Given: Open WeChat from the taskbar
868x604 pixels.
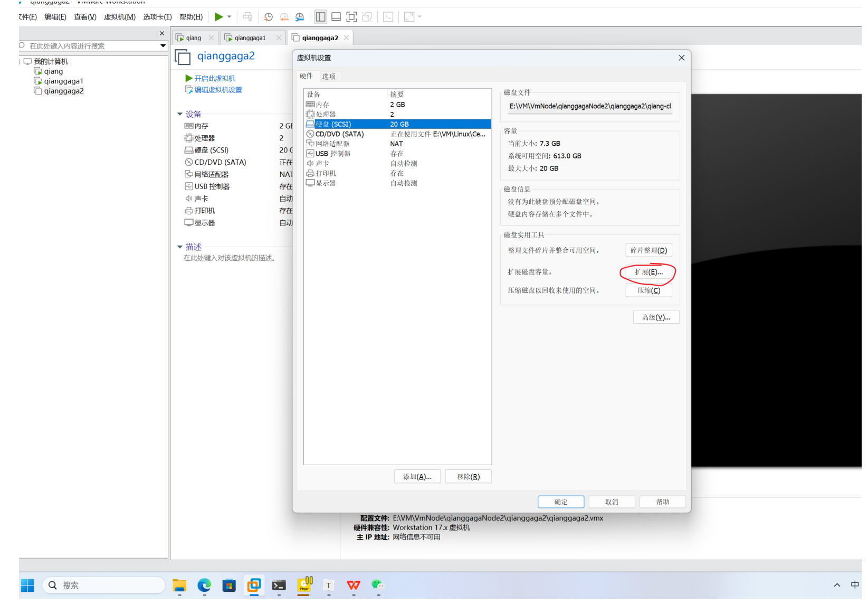Looking at the screenshot, I should click(378, 585).
